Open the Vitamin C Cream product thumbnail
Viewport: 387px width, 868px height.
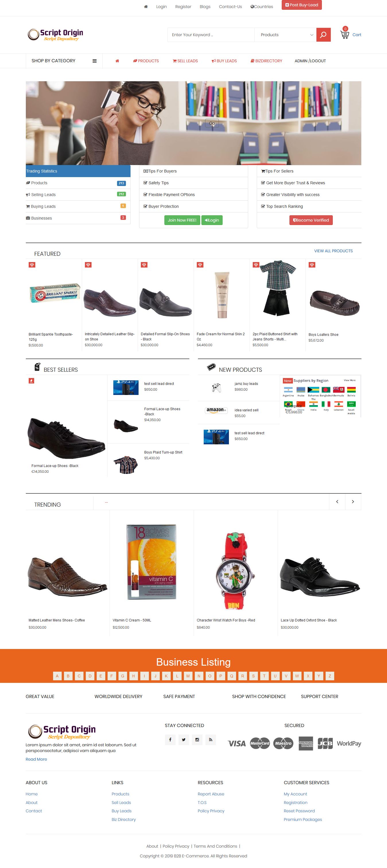(151, 562)
